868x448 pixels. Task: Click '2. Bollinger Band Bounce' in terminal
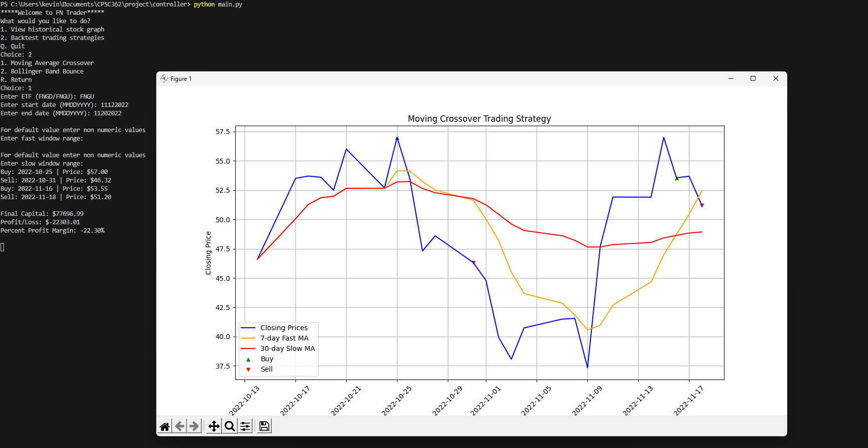(x=42, y=71)
